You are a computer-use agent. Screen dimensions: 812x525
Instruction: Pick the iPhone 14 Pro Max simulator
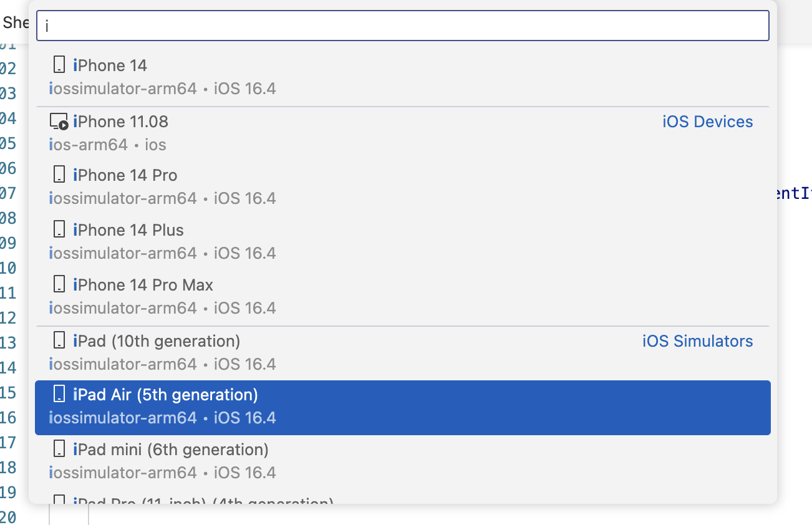(249, 294)
